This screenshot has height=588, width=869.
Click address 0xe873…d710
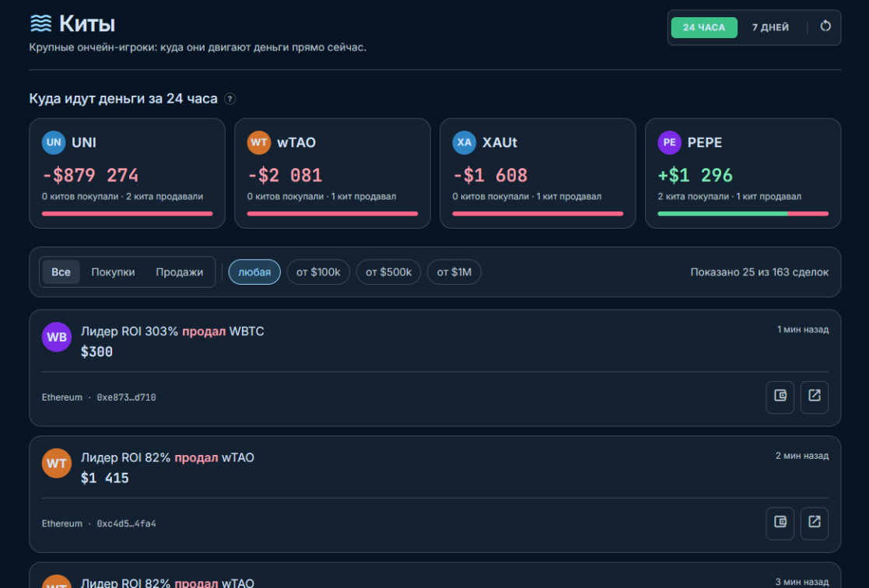126,397
